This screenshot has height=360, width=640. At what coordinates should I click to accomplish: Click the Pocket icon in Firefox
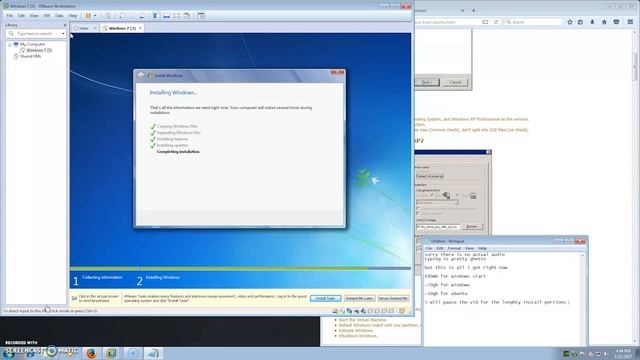pyautogui.click(x=616, y=22)
